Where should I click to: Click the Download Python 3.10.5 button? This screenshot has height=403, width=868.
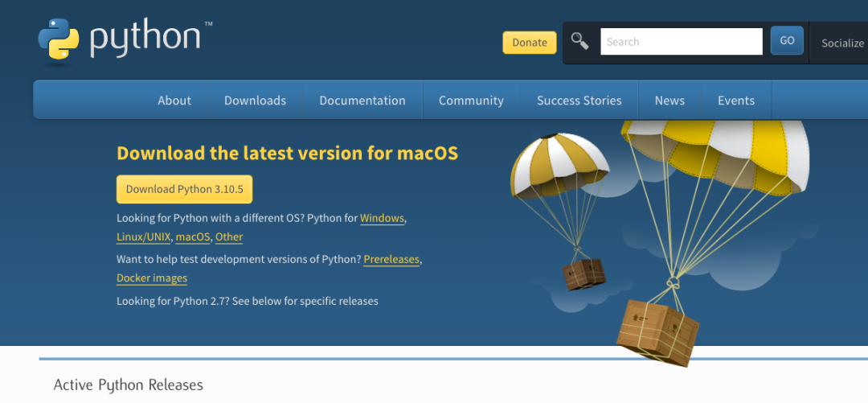coord(184,189)
